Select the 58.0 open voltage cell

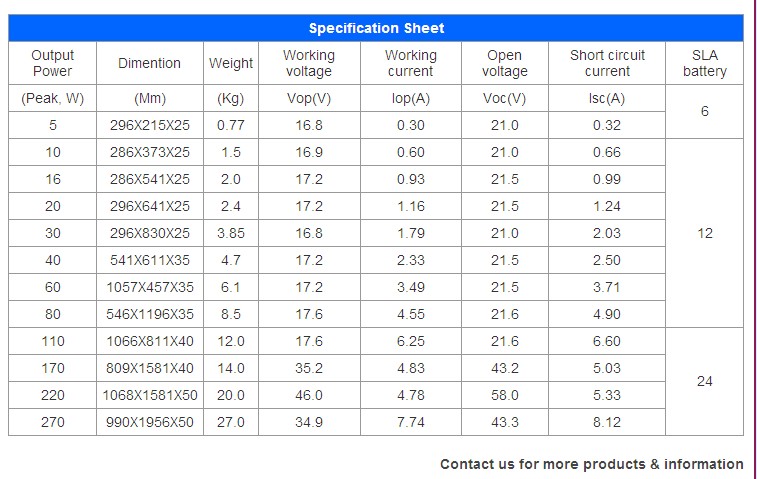point(505,395)
